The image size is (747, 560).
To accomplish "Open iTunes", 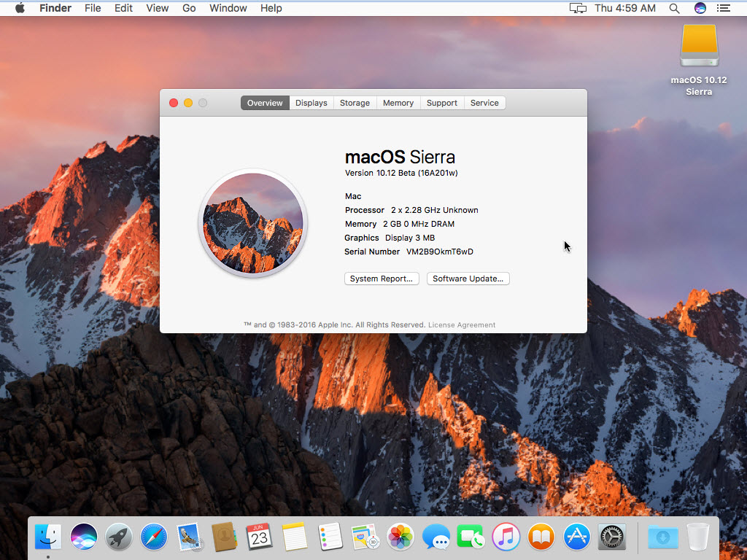I will 504,537.
